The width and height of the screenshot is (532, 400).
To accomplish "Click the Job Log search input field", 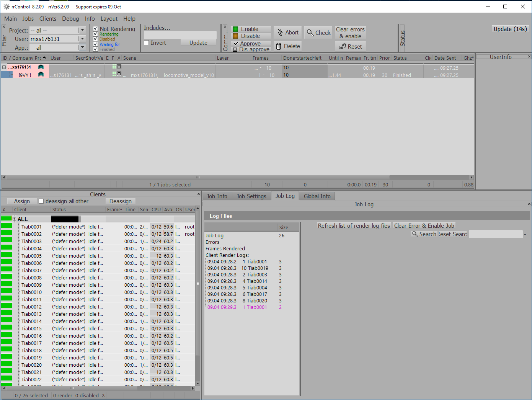I will pos(496,234).
